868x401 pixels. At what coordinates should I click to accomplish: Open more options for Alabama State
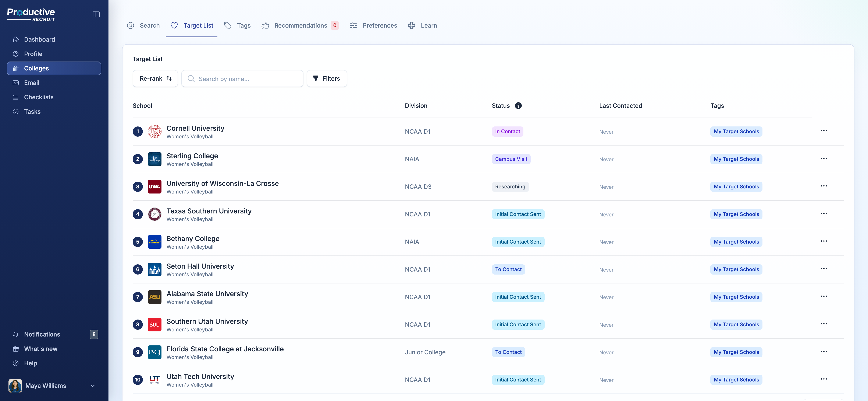824,296
